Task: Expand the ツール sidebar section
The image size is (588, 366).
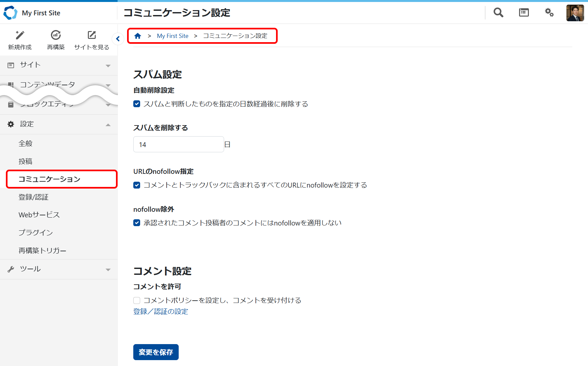Action: 59,269
